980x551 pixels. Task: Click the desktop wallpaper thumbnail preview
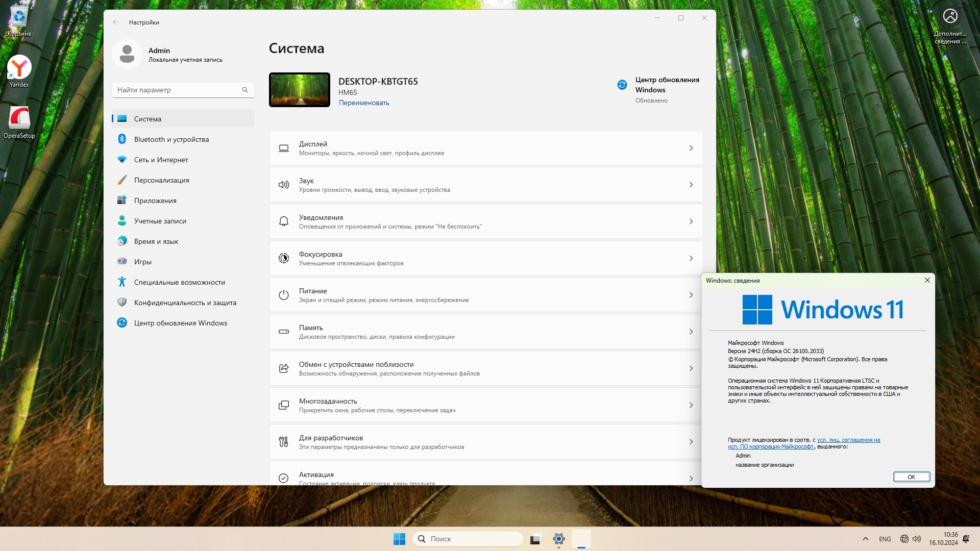click(299, 90)
